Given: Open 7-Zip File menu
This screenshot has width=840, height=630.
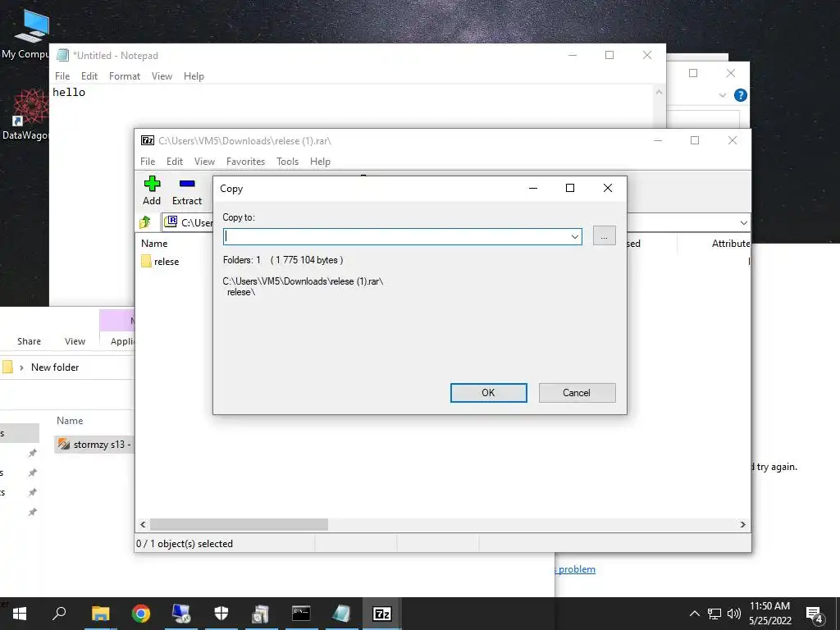Looking at the screenshot, I should click(148, 162).
